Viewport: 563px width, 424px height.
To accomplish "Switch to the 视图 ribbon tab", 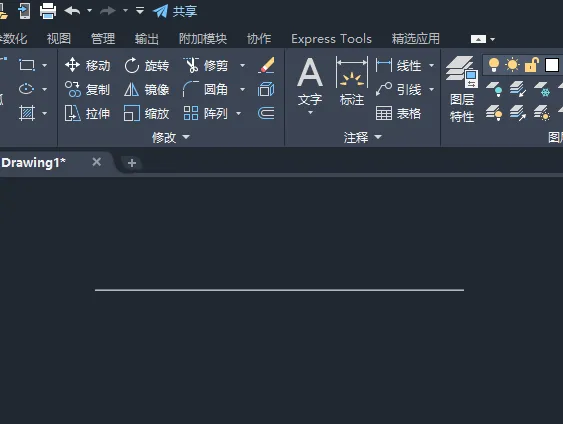I will (x=59, y=38).
